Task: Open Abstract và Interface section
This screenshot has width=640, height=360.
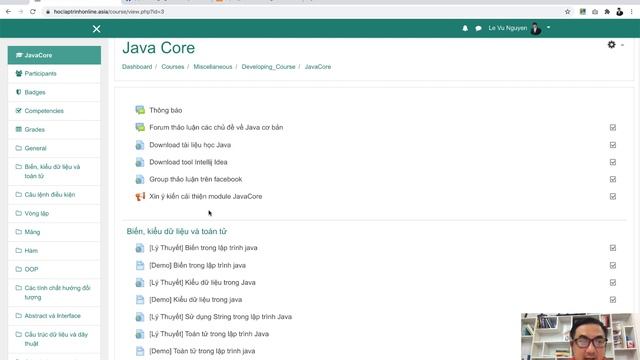Action: click(54, 316)
